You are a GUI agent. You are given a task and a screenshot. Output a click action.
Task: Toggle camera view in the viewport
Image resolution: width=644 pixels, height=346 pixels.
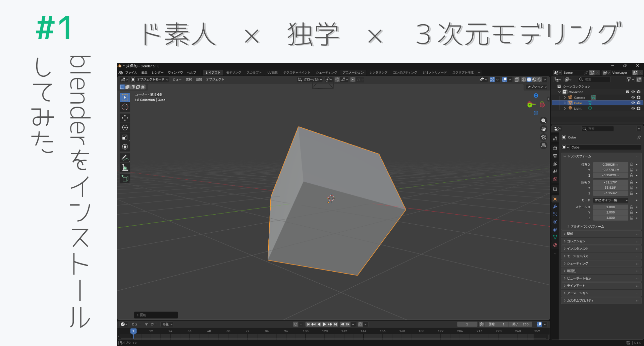tap(543, 137)
